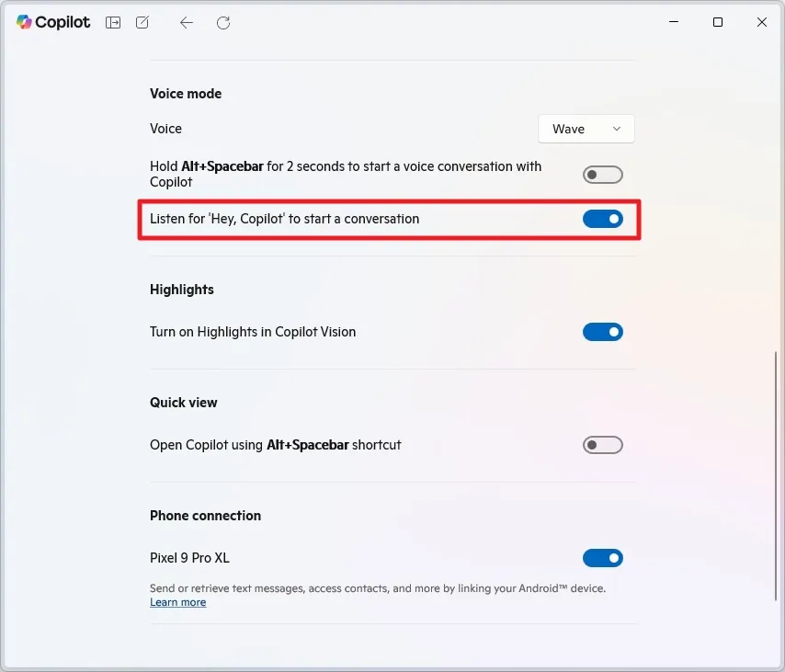This screenshot has width=785, height=672.
Task: Click the Pixel 9 Pro XL device label
Action: click(x=190, y=558)
